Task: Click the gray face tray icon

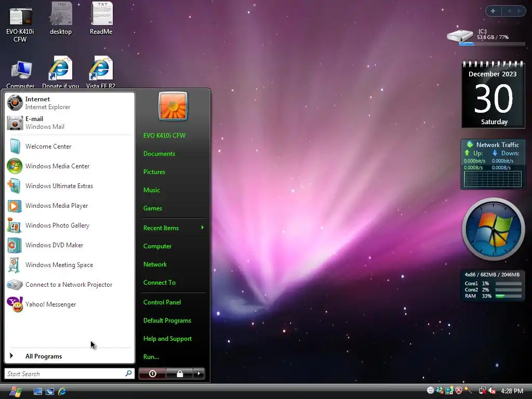Action: pos(430,391)
